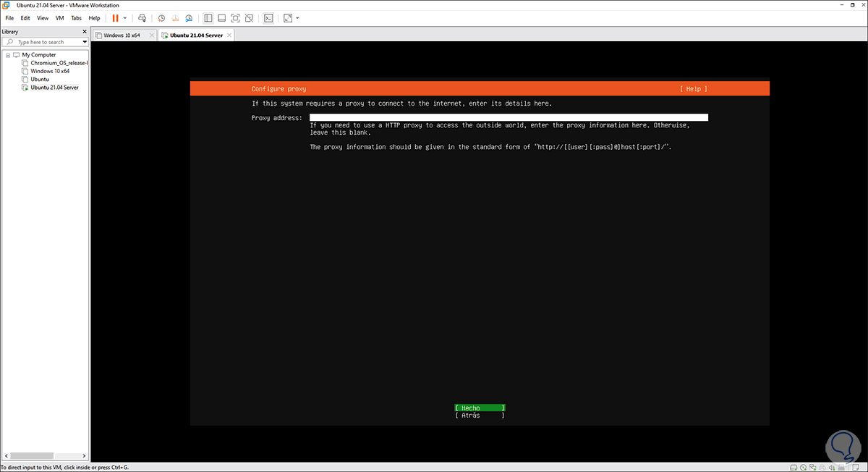Screen dimensions: 868x472
Task: Switch to Unity mode
Action: click(x=250, y=17)
